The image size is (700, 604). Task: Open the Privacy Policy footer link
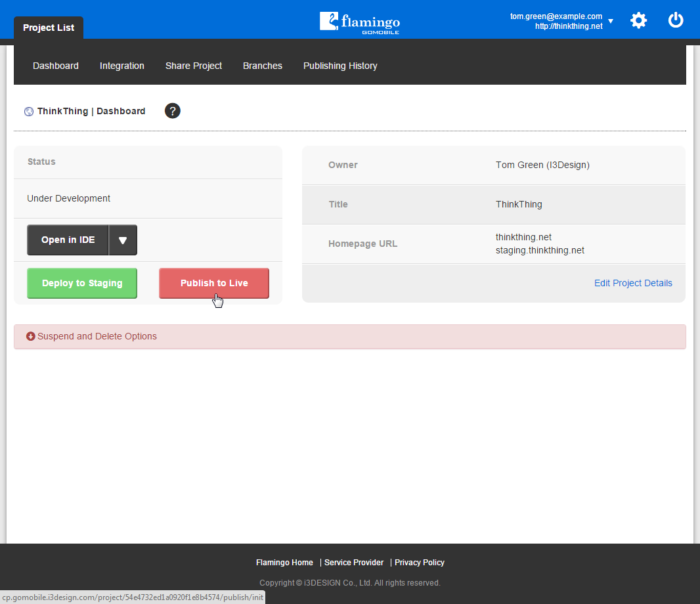(x=420, y=563)
